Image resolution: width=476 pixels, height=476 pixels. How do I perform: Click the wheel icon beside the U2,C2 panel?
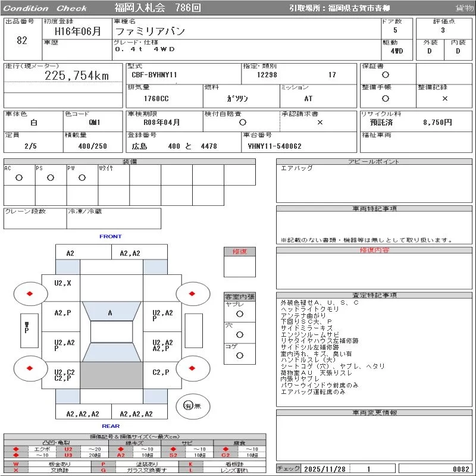[30, 369]
